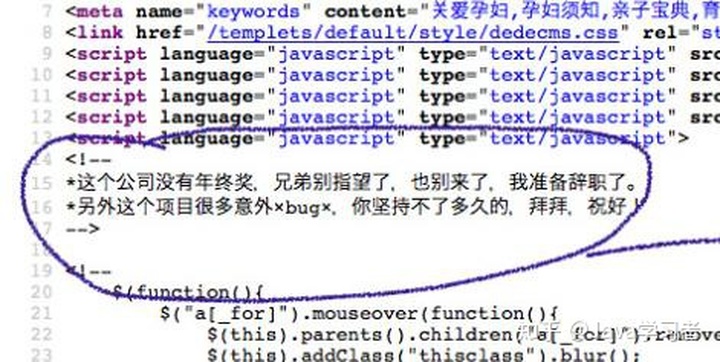Click the $("a[_for]").mouseover(function(){ line

pos(359,314)
